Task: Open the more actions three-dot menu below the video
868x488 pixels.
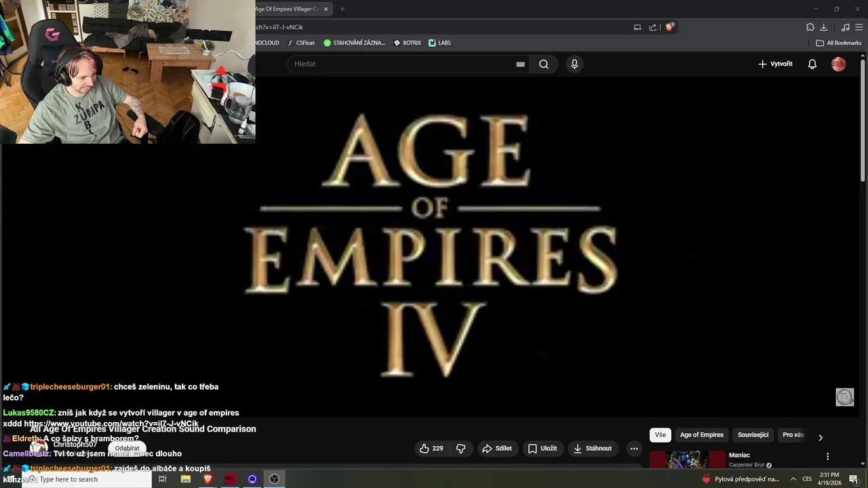Action: click(x=633, y=449)
